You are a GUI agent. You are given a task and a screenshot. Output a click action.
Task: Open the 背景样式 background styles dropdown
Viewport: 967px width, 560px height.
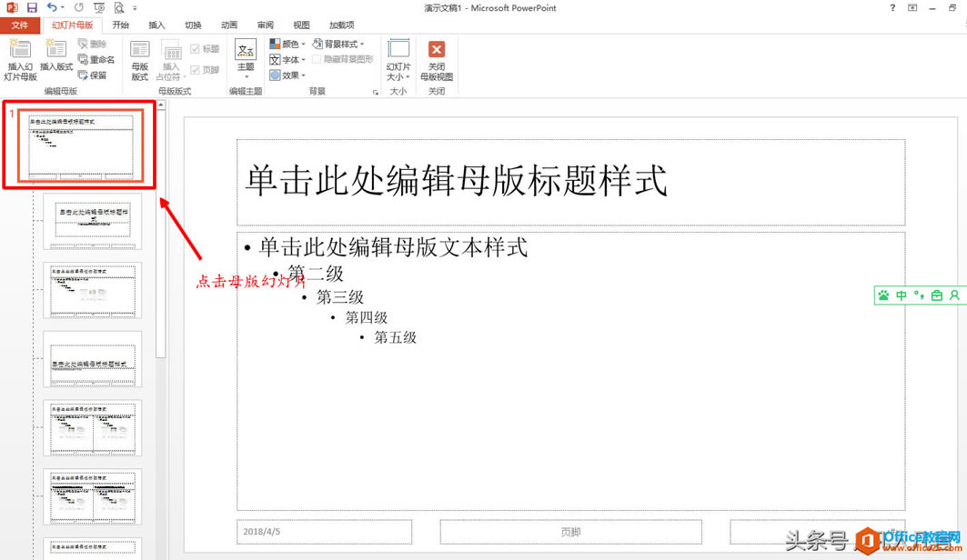(338, 44)
